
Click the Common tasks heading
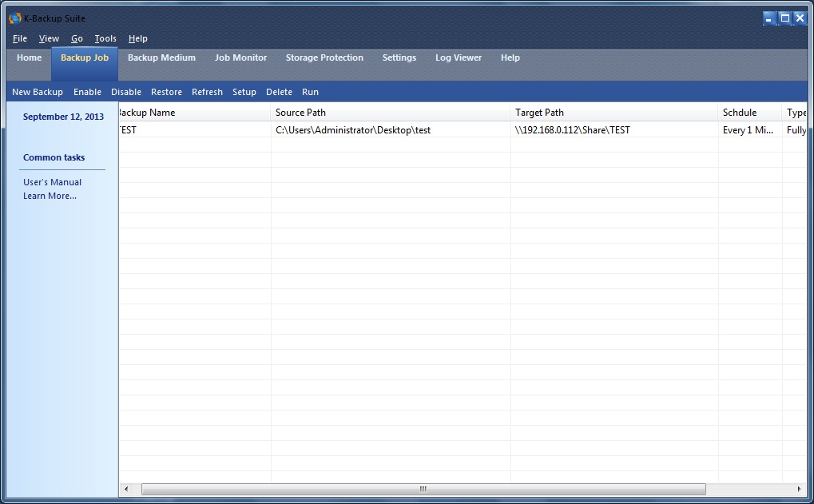[54, 157]
